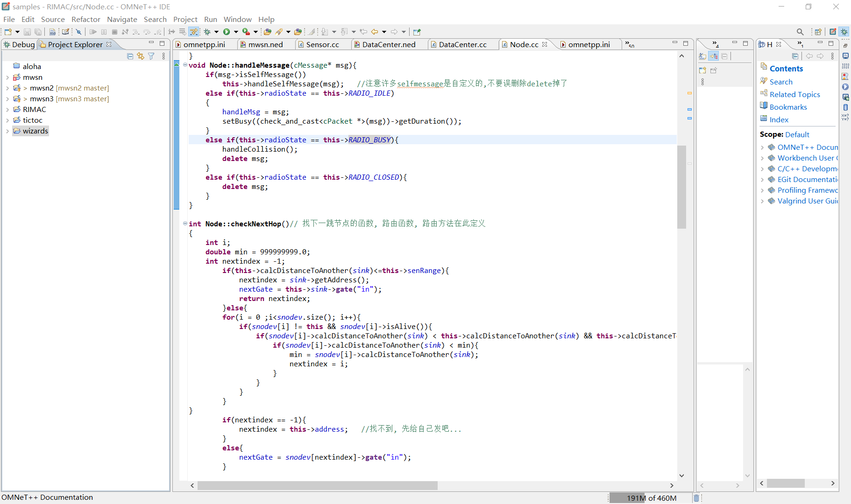Click the Run with coverage/profile icon

[246, 32]
